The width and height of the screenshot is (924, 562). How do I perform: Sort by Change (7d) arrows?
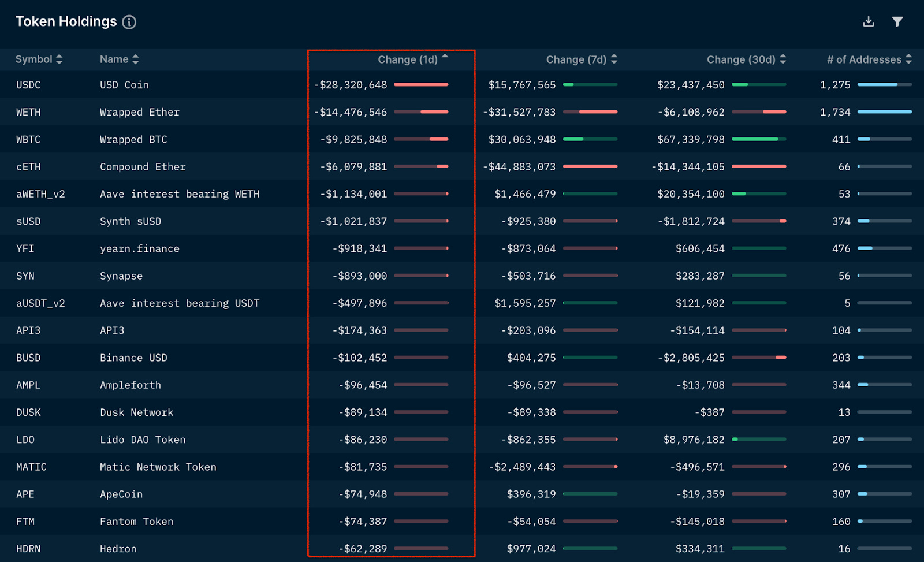[x=614, y=59]
